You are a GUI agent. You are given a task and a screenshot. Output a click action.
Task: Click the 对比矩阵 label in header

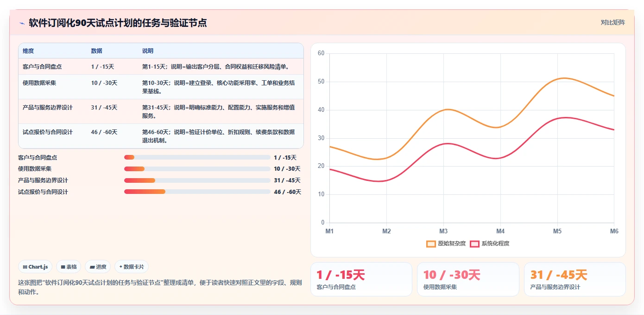click(612, 22)
